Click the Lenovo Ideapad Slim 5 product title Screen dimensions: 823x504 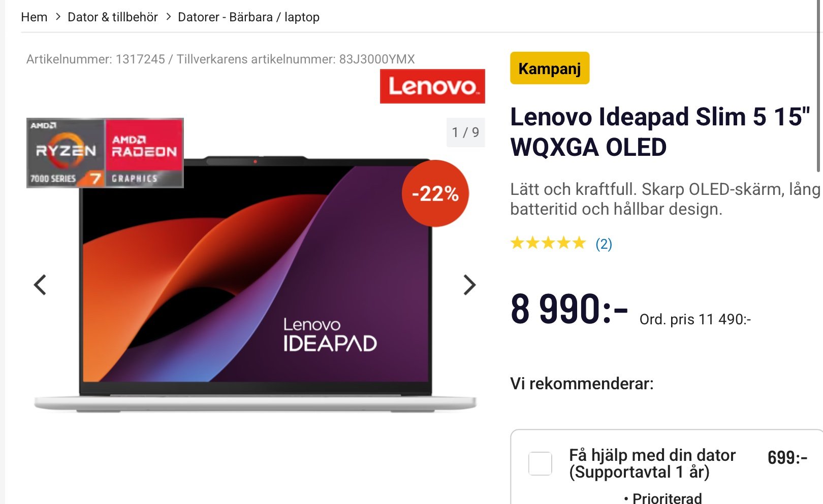click(660, 132)
